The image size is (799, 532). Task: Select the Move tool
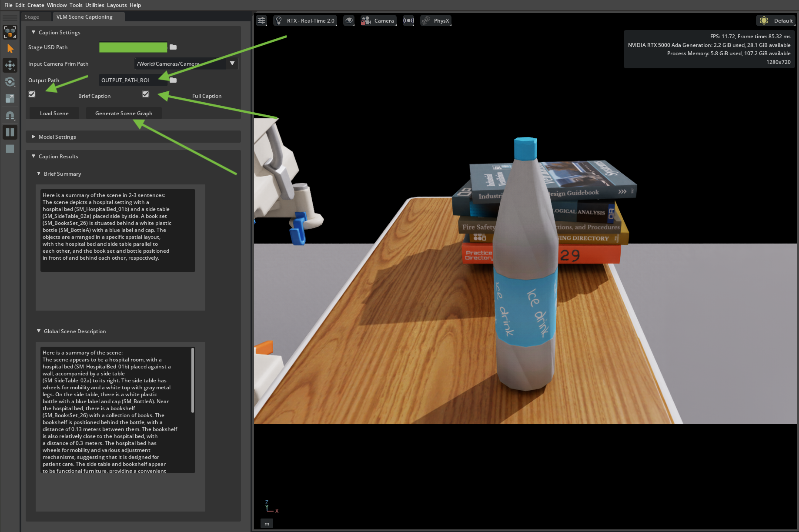pos(10,65)
